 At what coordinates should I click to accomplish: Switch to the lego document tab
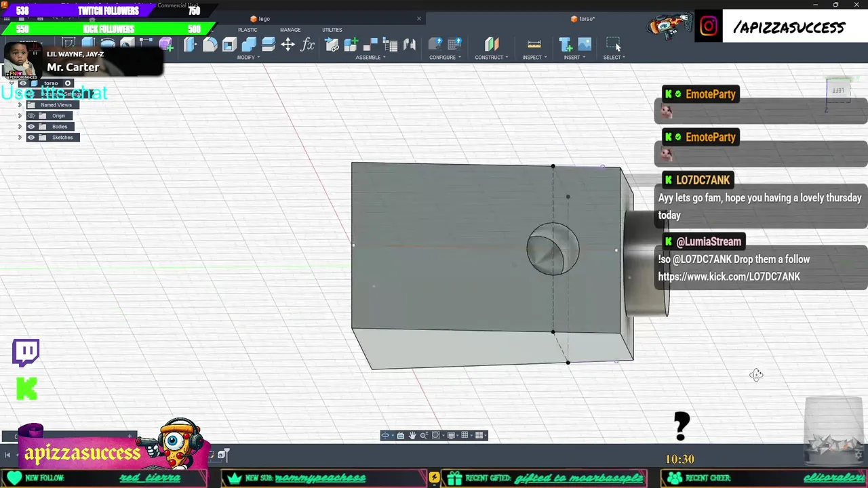(x=264, y=19)
